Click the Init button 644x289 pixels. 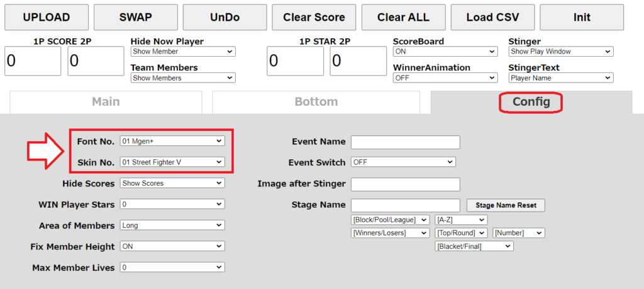(x=582, y=17)
